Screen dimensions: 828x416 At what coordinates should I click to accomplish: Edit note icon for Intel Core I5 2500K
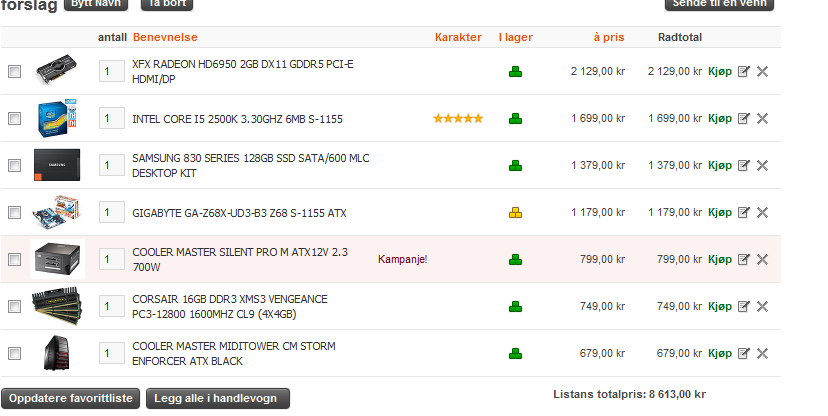click(x=744, y=118)
